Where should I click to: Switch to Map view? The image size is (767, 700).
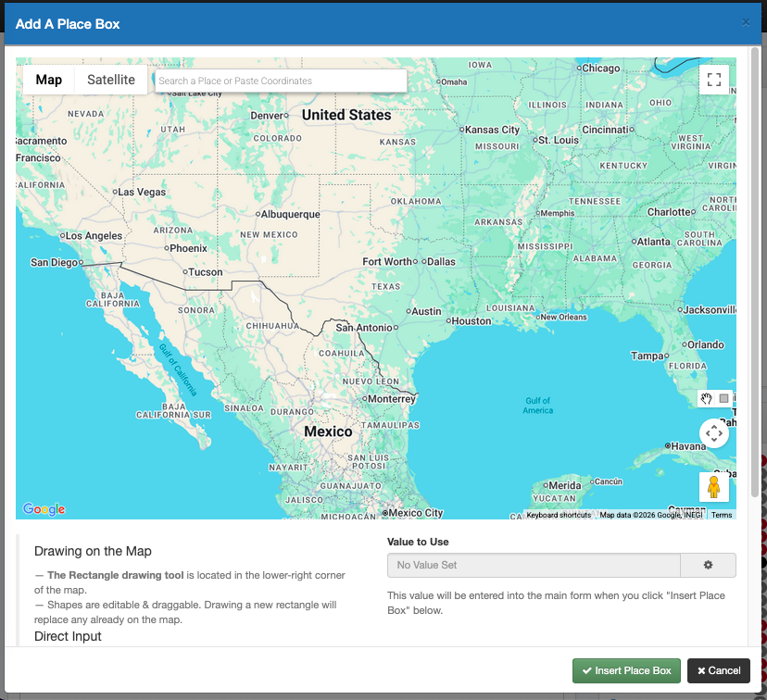tap(49, 80)
